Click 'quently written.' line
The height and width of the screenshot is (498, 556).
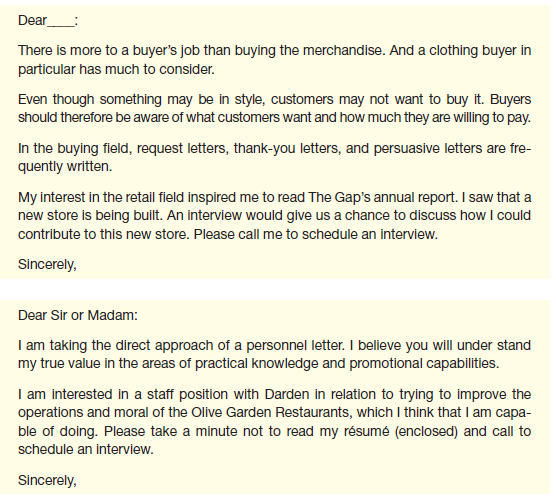[x=65, y=167]
